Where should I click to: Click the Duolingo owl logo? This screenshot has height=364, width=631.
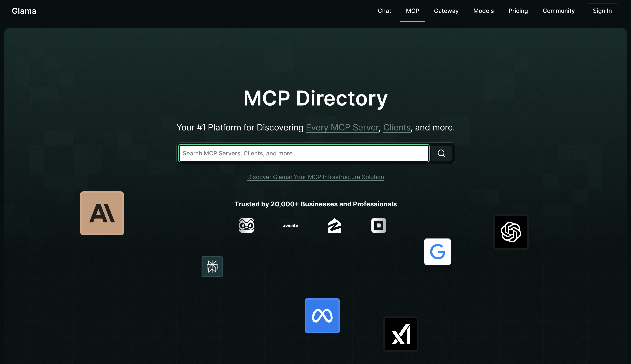pyautogui.click(x=246, y=225)
